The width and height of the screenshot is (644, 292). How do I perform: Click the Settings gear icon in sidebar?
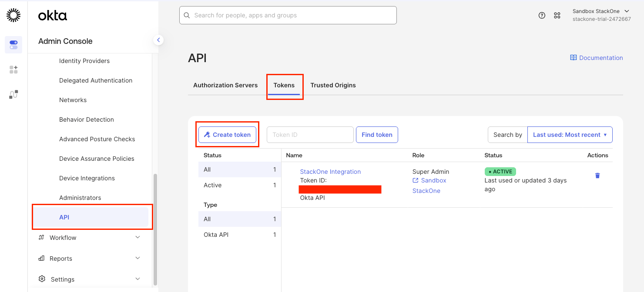click(x=42, y=279)
